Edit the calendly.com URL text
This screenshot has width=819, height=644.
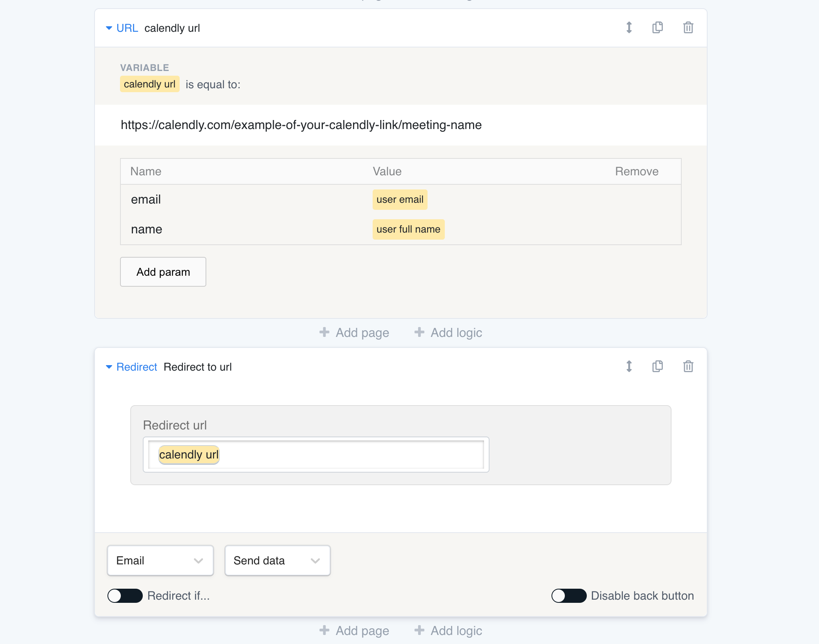pyautogui.click(x=301, y=125)
